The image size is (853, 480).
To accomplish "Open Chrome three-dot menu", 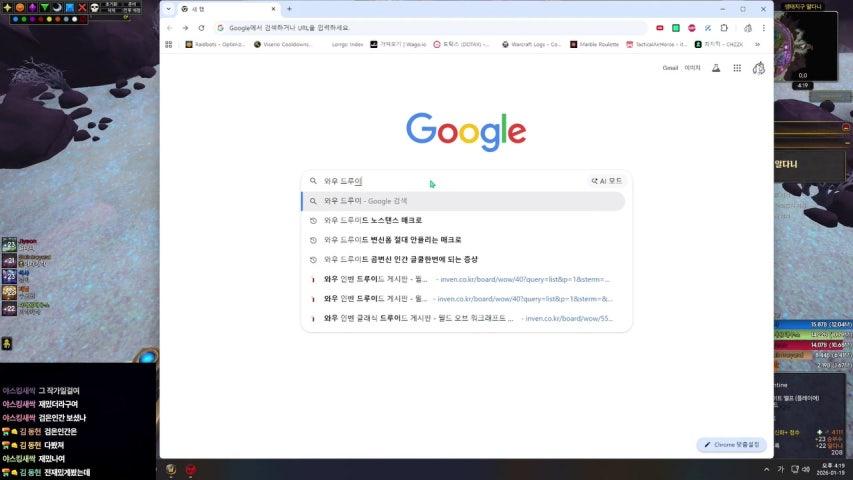I will 763,28.
